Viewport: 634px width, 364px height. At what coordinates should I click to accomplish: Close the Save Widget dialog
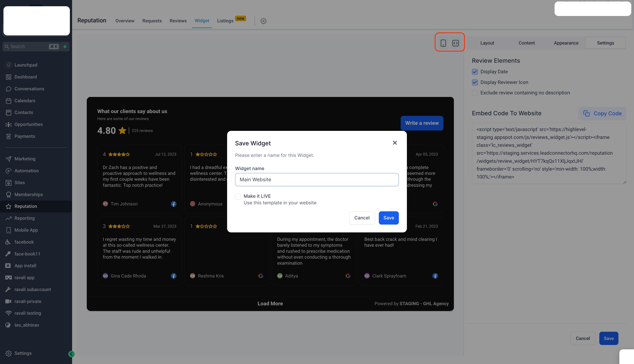(x=395, y=143)
